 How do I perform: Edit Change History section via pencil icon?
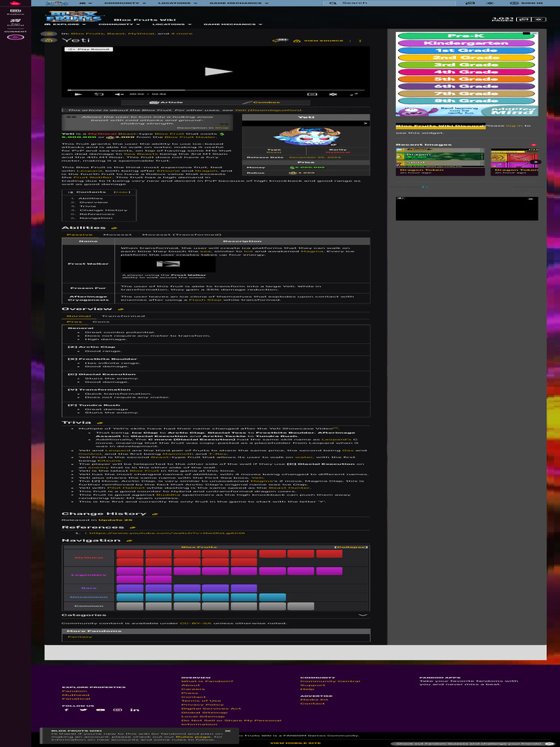point(155,514)
